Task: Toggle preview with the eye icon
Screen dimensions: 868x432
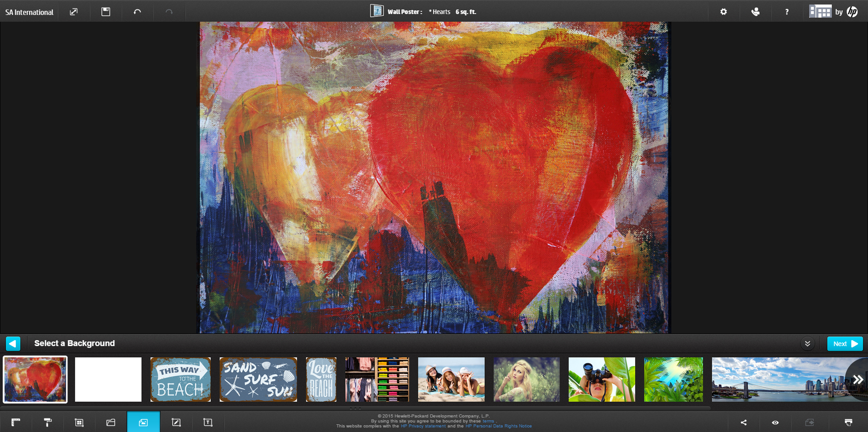Action: tap(775, 422)
